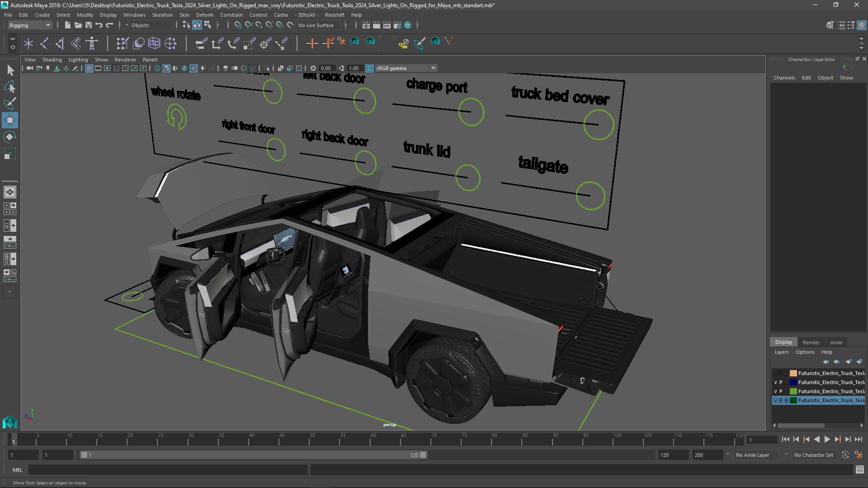Click the current frame number field
Screen dimensions: 868x488
click(762, 440)
